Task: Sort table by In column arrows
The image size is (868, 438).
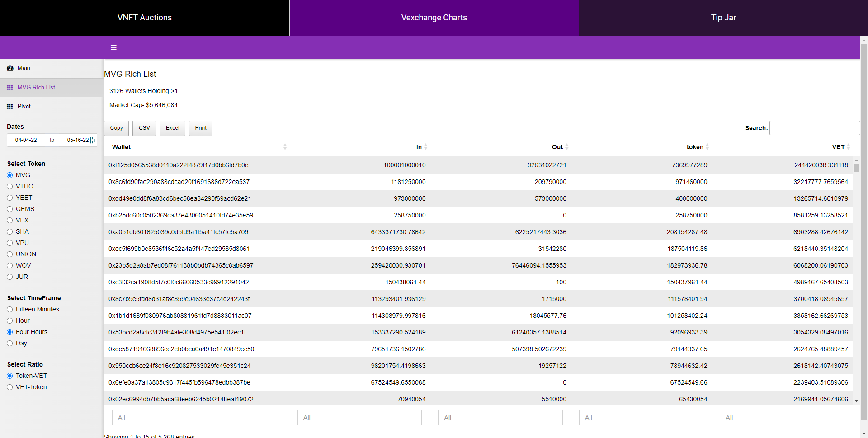Action: tap(426, 147)
